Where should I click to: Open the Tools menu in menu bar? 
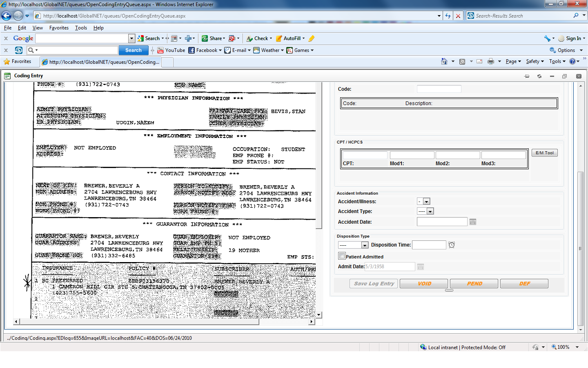tap(81, 28)
